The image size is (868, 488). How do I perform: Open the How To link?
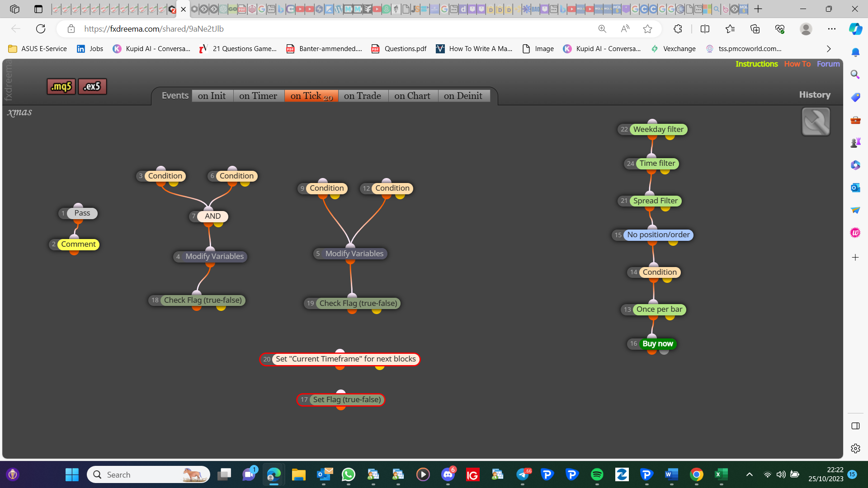coord(797,64)
